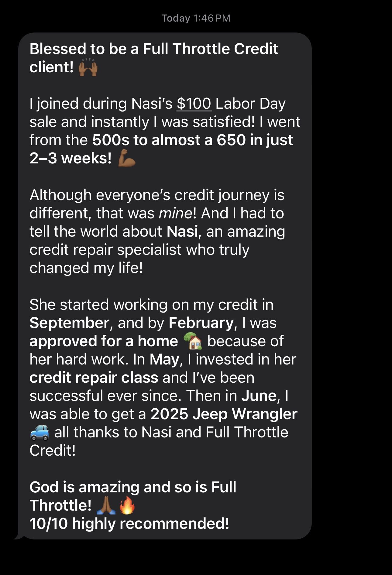Click the bold 'God is amazing' line
The width and height of the screenshot is (392, 575).
(133, 487)
